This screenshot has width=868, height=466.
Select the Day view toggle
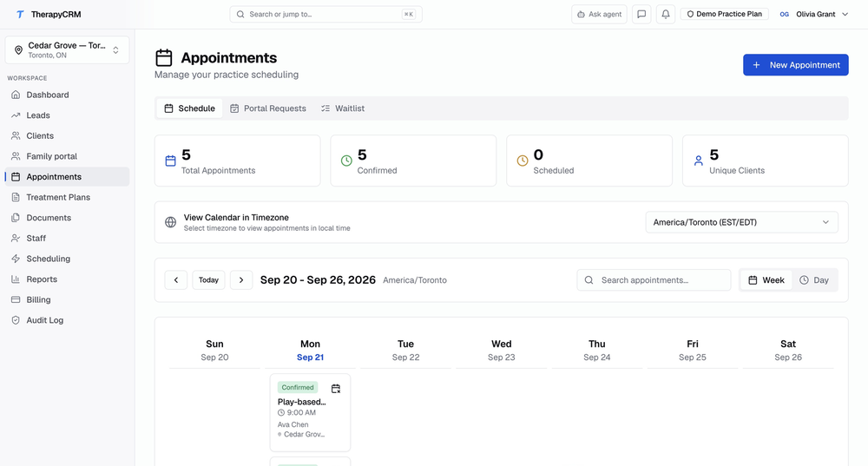click(x=814, y=280)
